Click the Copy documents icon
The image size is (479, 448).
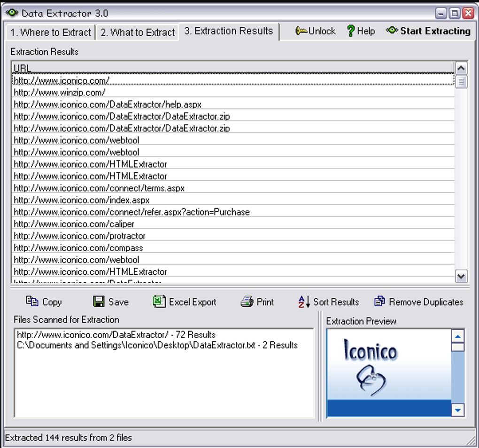click(32, 301)
